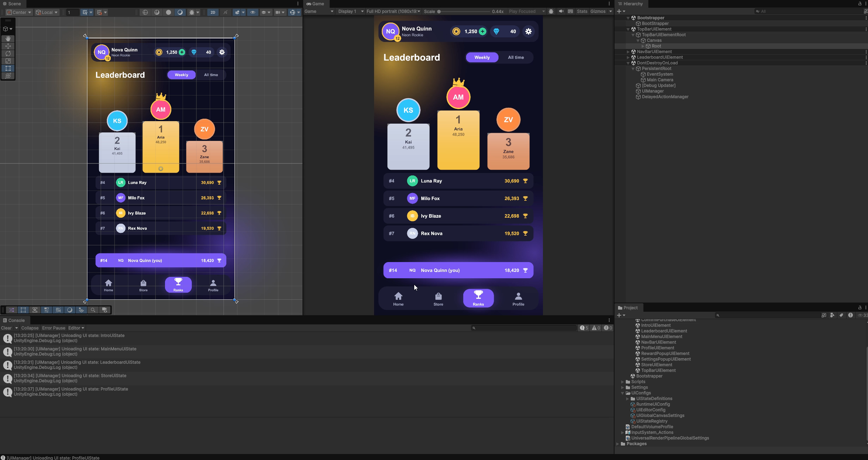Image resolution: width=868 pixels, height=460 pixels.
Task: Select the Move tool in Scene toolbar
Action: click(x=8, y=46)
